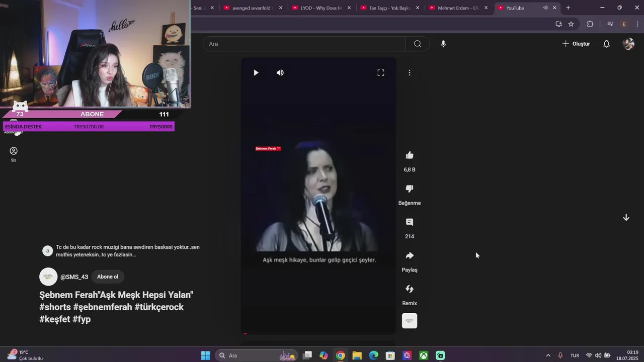This screenshot has height=362, width=644.
Task: Play the Shorts video
Action: 256,72
